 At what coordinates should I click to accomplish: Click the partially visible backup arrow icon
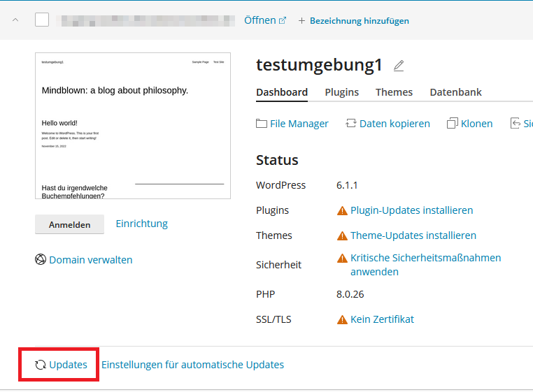tap(515, 123)
